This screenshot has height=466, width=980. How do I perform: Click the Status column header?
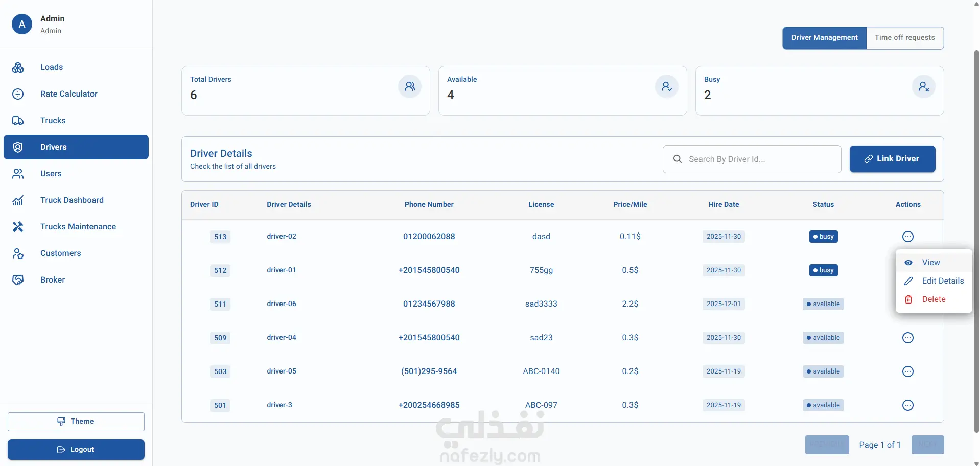(823, 205)
